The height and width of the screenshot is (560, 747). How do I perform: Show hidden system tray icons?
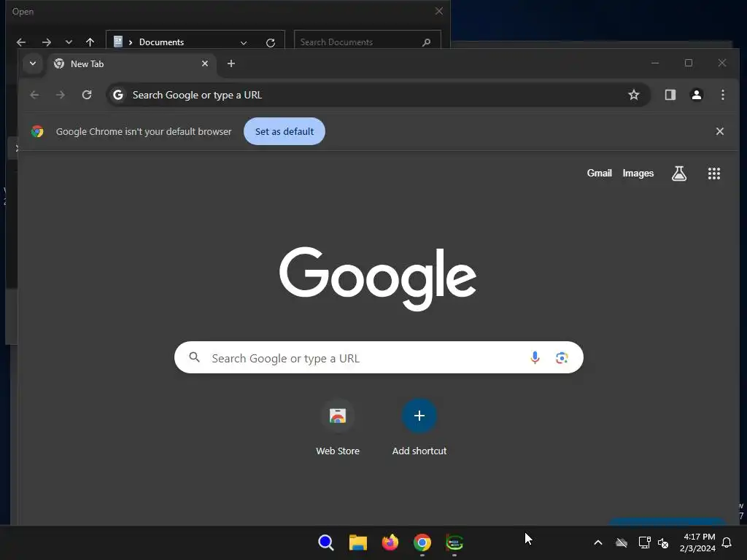pos(598,542)
